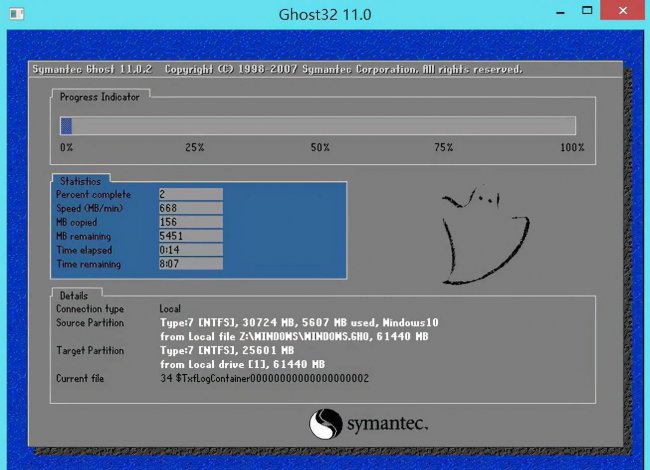
Task: Click the 'MB remaining' label
Action: point(83,236)
